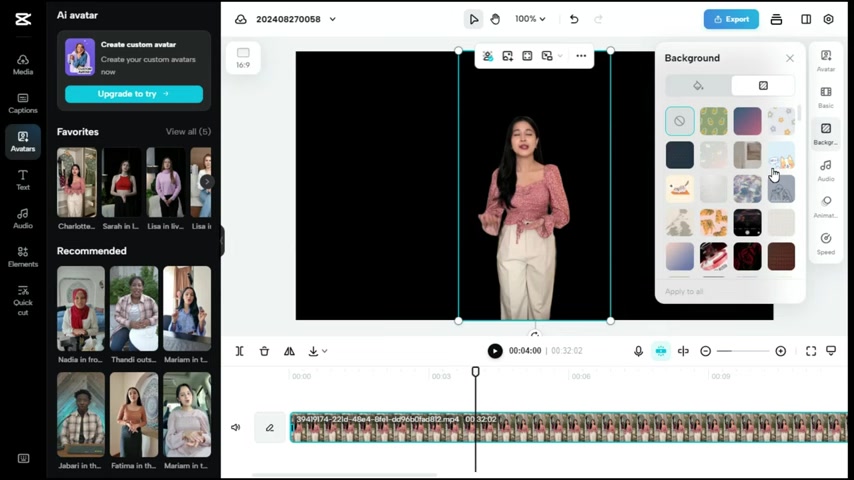
Task: Switch to image pattern background tab
Action: coord(763,86)
